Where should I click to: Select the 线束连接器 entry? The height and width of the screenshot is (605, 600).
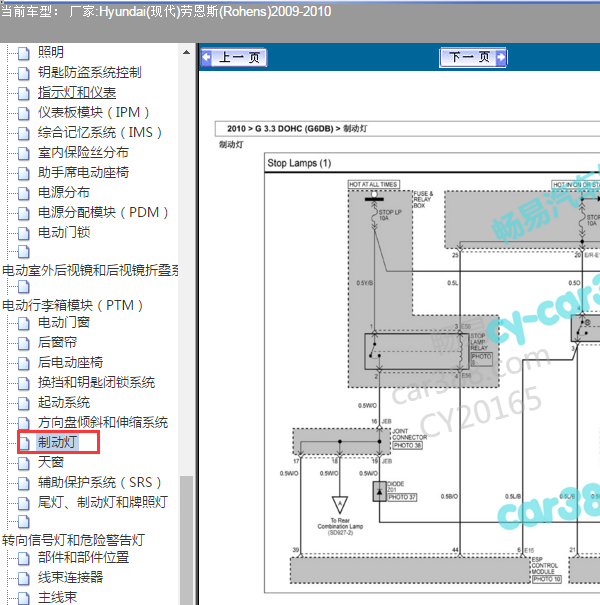(70, 578)
